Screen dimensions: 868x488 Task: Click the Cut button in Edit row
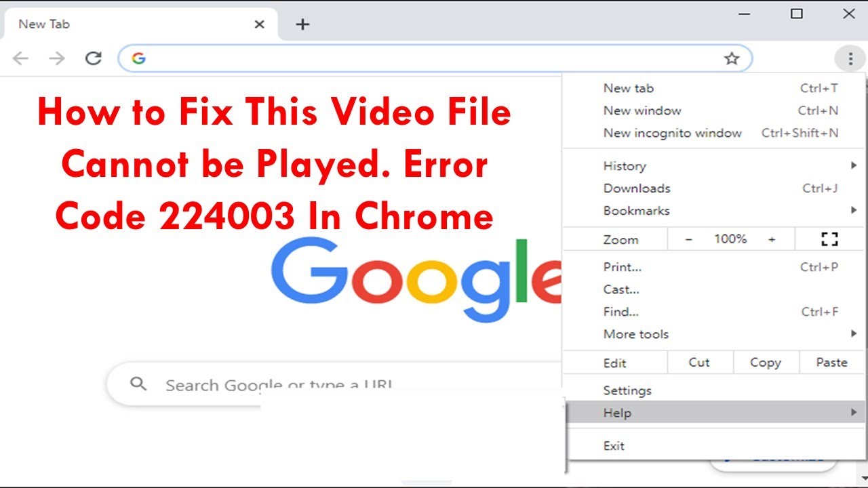699,363
